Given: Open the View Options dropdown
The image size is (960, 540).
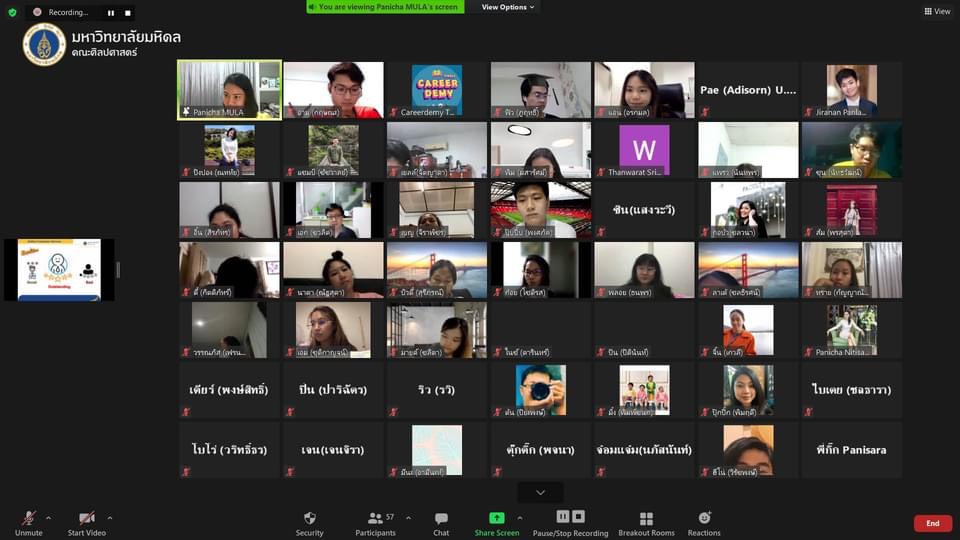Looking at the screenshot, I should 508,7.
